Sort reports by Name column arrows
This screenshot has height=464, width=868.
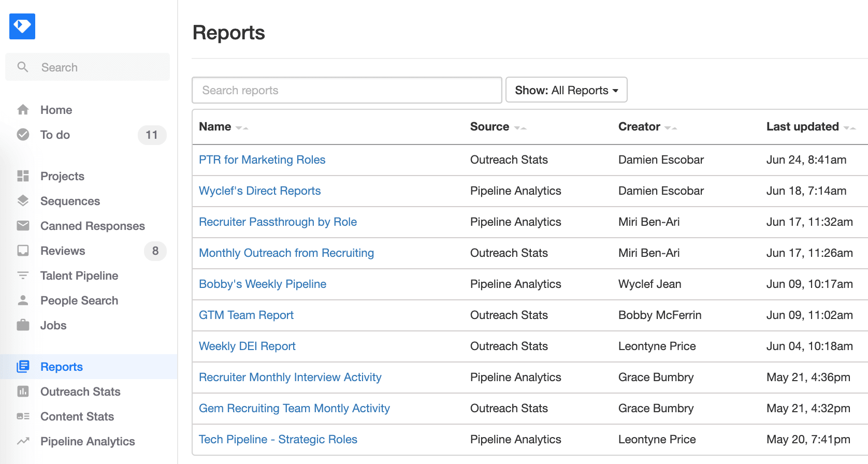point(241,127)
